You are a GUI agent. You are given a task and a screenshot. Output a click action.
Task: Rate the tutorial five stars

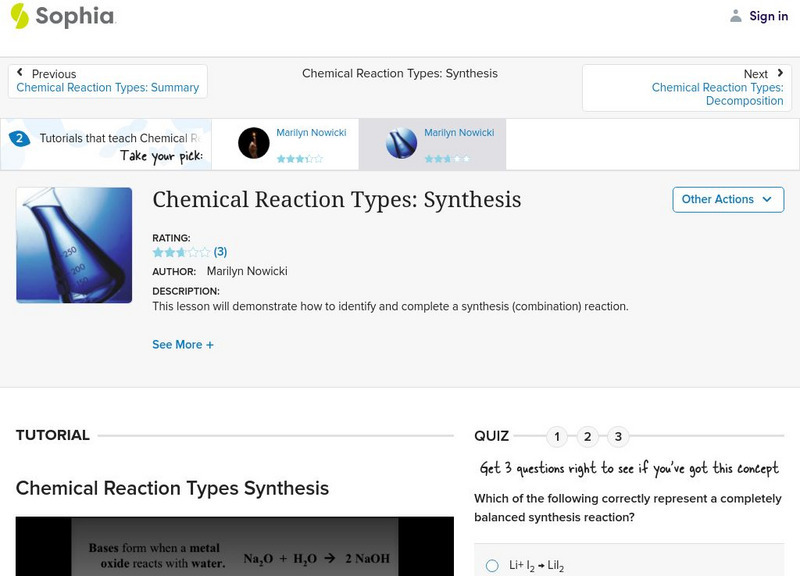click(x=204, y=252)
